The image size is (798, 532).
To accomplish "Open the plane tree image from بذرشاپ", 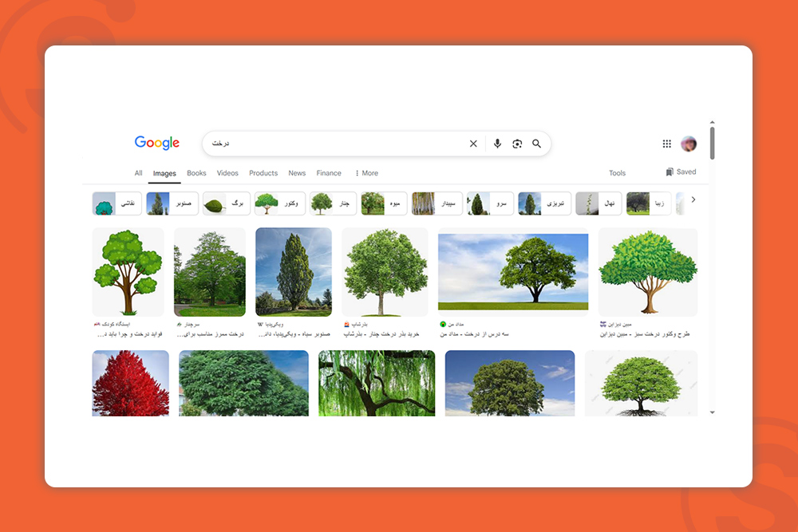I will pos(385,272).
